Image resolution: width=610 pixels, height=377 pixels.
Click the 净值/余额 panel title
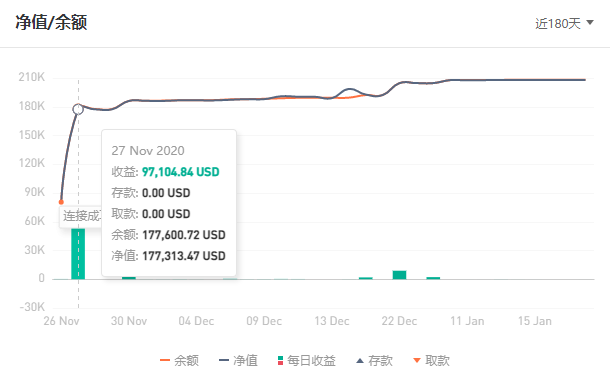tap(51, 23)
